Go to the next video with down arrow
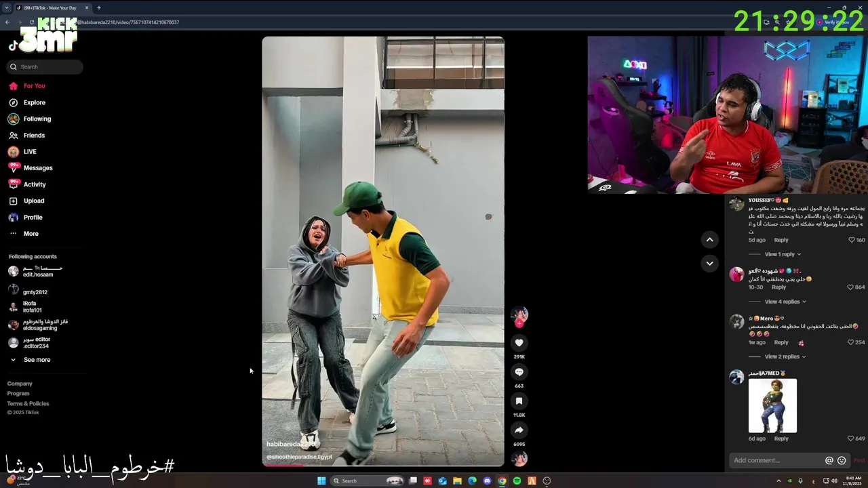868x488 pixels. (709, 263)
